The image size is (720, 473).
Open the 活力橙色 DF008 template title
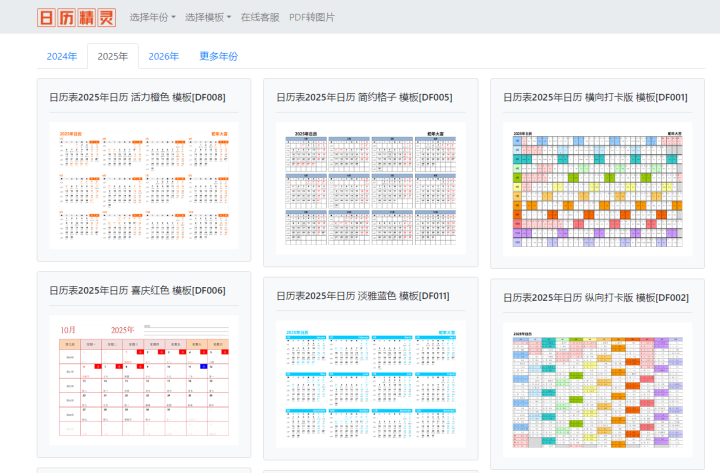[137, 97]
